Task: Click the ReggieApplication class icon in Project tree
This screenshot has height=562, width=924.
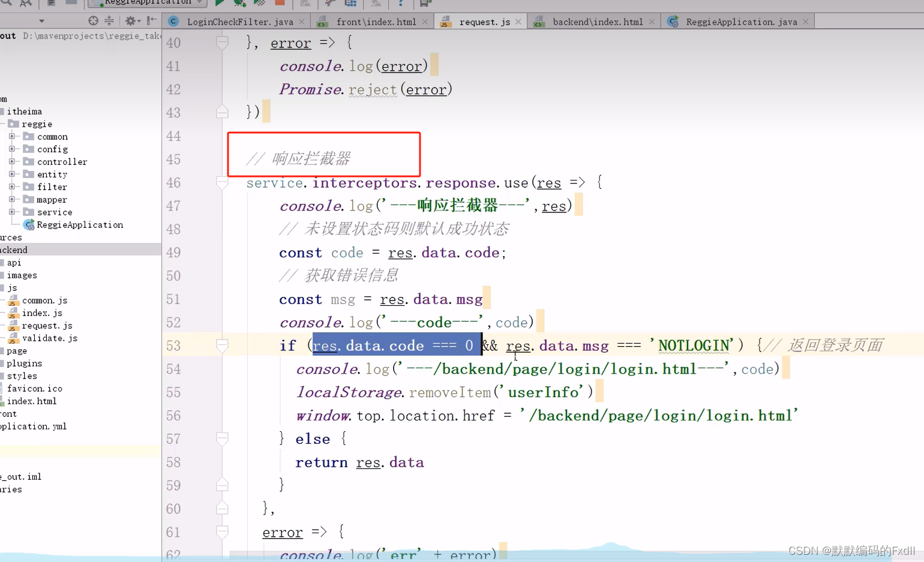Action: 28,224
